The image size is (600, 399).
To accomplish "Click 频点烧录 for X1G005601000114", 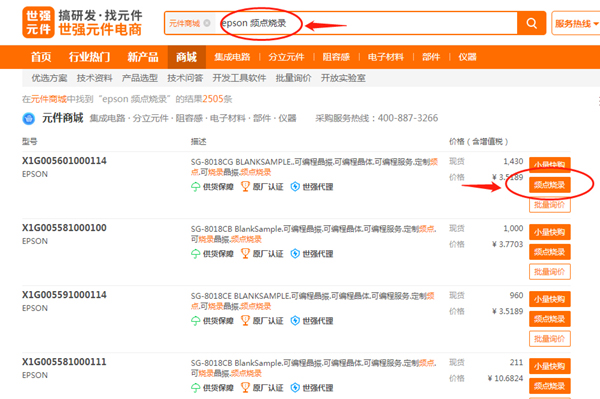I will coord(549,185).
